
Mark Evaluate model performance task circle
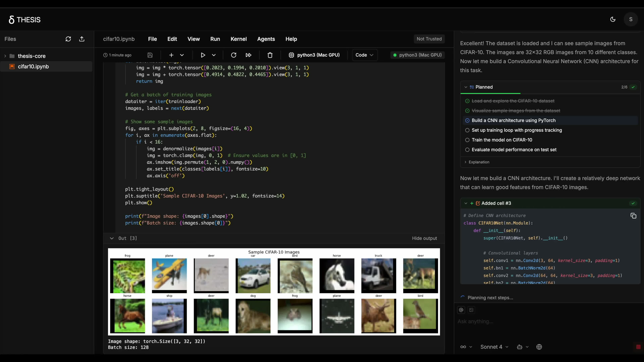coord(467,150)
